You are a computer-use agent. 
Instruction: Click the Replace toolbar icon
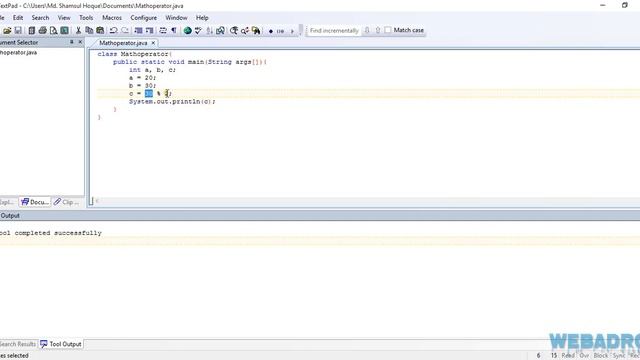click(245, 31)
